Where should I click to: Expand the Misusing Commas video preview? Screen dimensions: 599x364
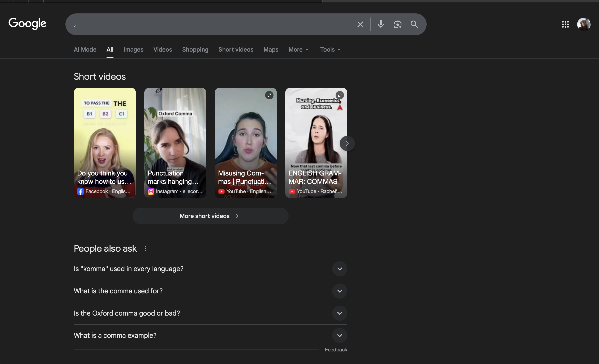[269, 95]
